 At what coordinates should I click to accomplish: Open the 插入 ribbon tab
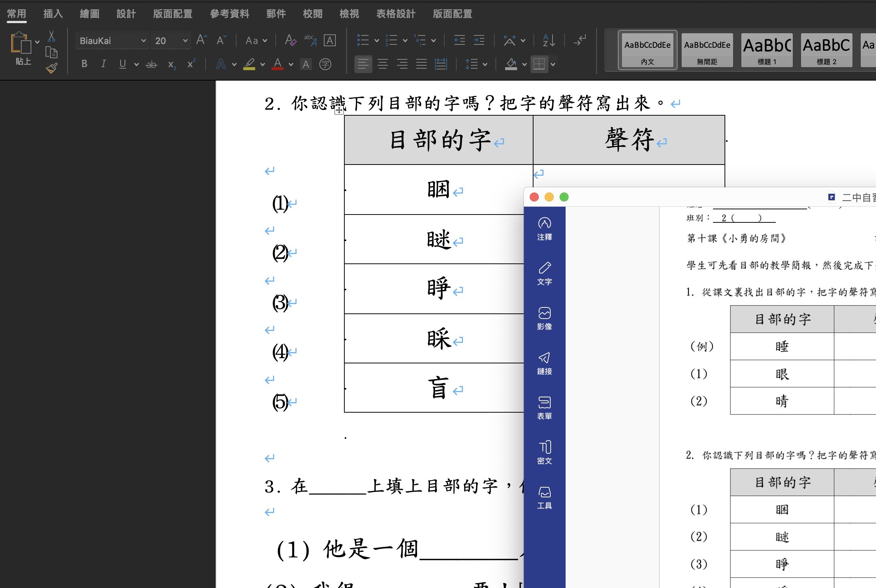tap(53, 14)
